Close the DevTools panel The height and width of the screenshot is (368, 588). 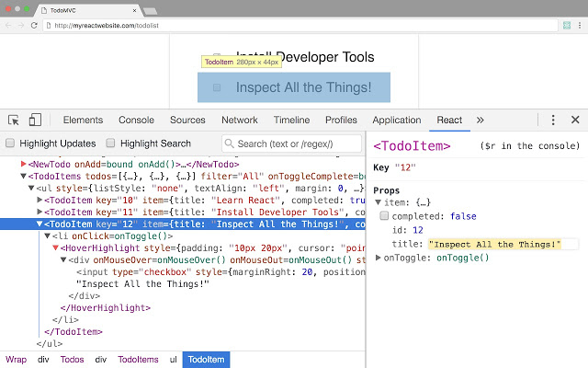pyautogui.click(x=575, y=120)
